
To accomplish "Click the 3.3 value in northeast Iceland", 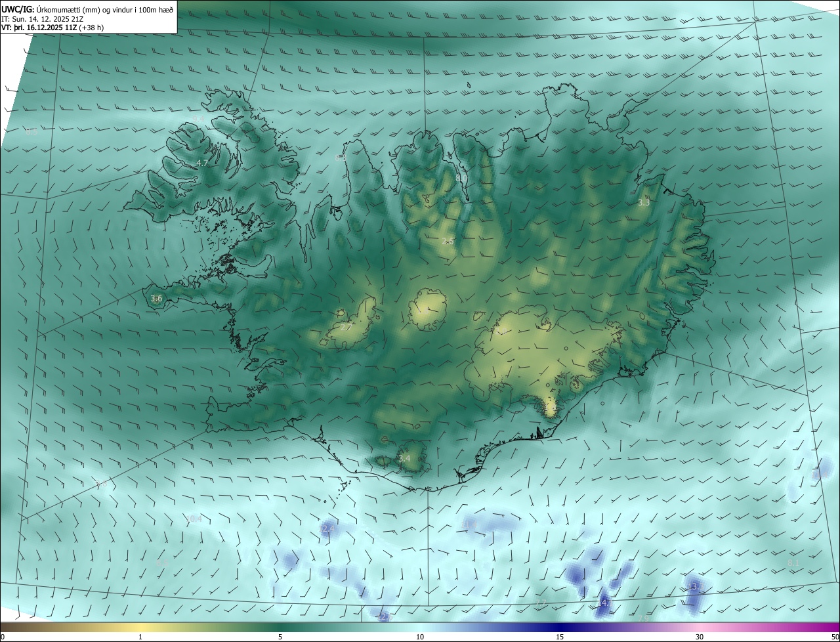I will 644,203.
